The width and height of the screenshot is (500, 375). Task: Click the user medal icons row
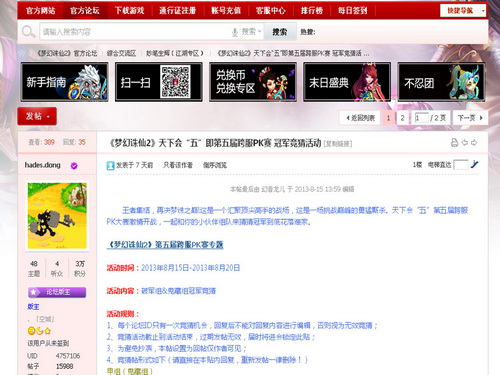click(x=39, y=331)
